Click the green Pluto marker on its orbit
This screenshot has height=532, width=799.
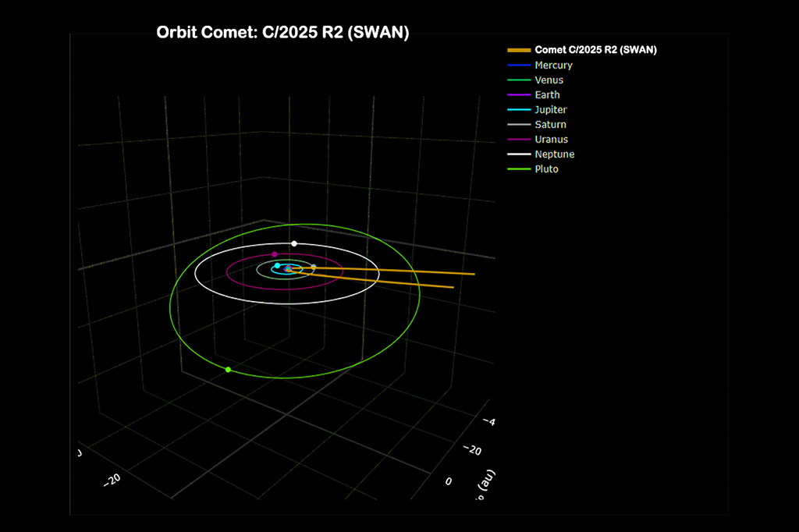228,370
